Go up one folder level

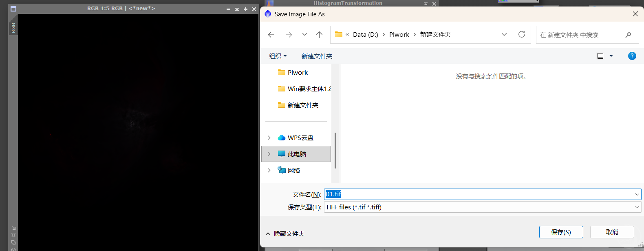(319, 35)
